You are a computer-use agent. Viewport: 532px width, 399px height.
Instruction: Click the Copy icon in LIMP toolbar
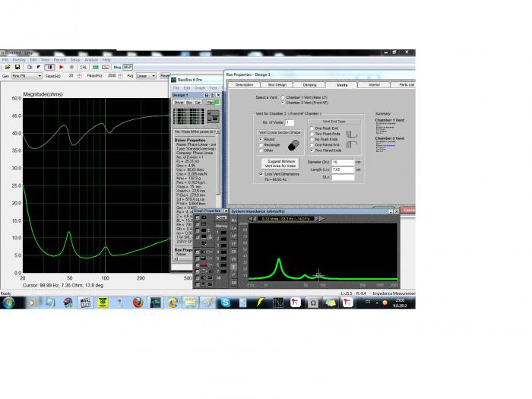(29, 67)
